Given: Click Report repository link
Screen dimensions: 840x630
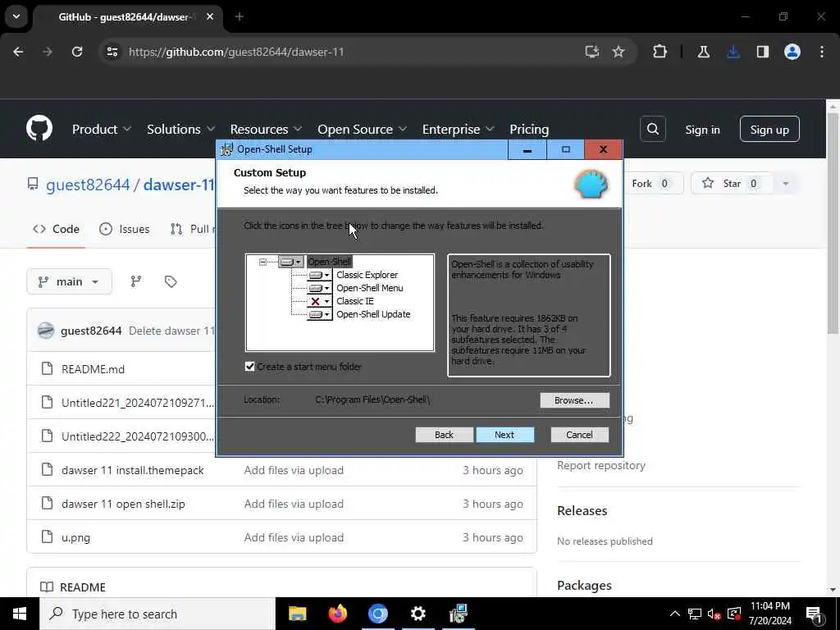Looking at the screenshot, I should point(601,466).
